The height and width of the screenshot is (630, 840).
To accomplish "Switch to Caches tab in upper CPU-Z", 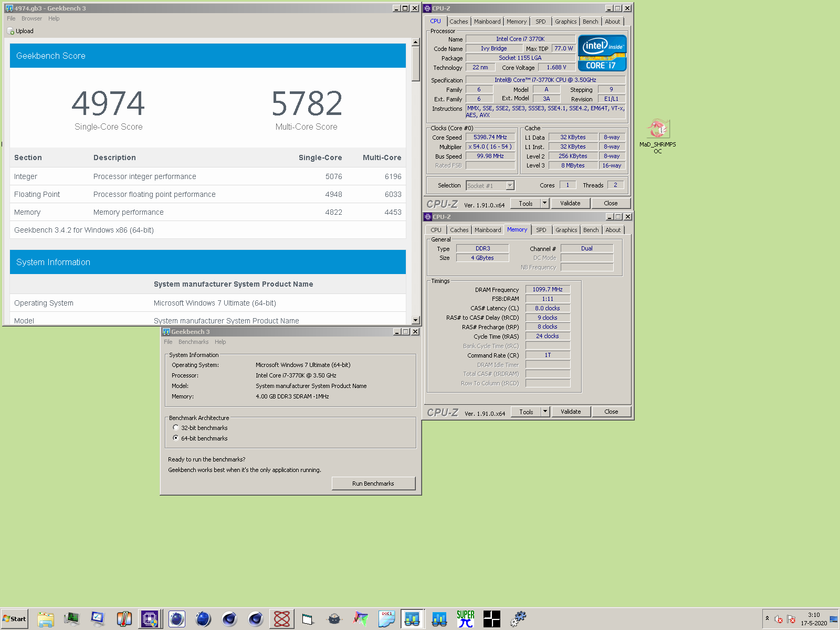I will coord(458,22).
